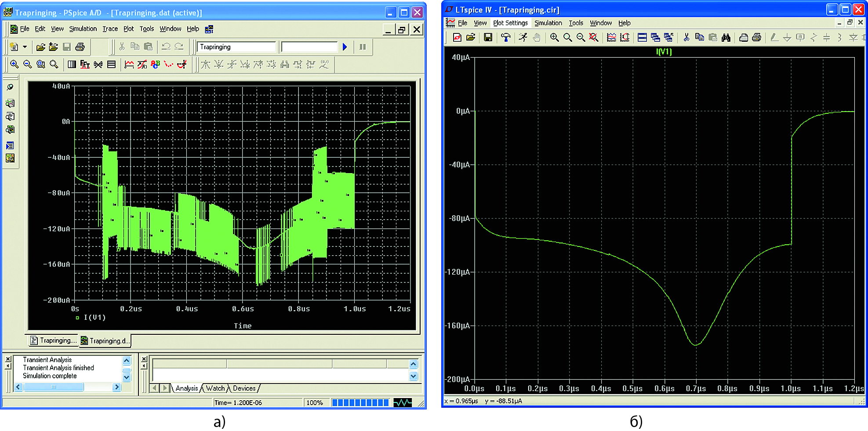Click the PSpice simulation progress bar
Viewport: 868px width, 431px height.
(360, 402)
